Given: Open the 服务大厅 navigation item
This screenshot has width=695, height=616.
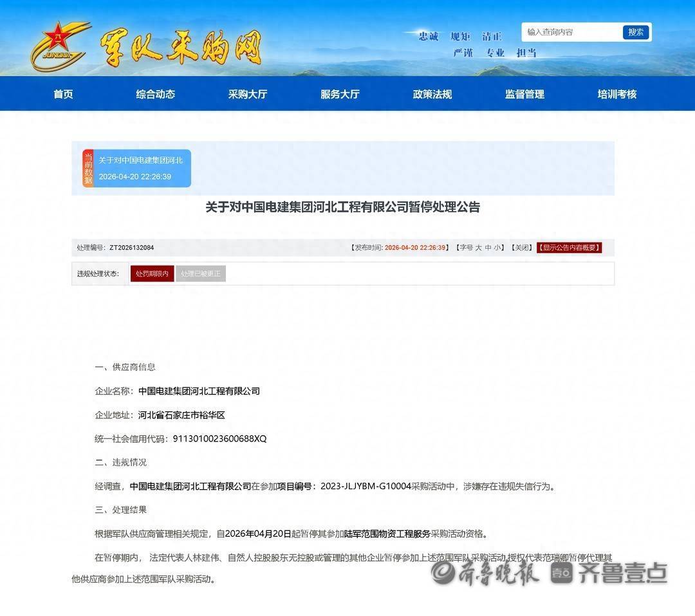Looking at the screenshot, I should pos(340,94).
